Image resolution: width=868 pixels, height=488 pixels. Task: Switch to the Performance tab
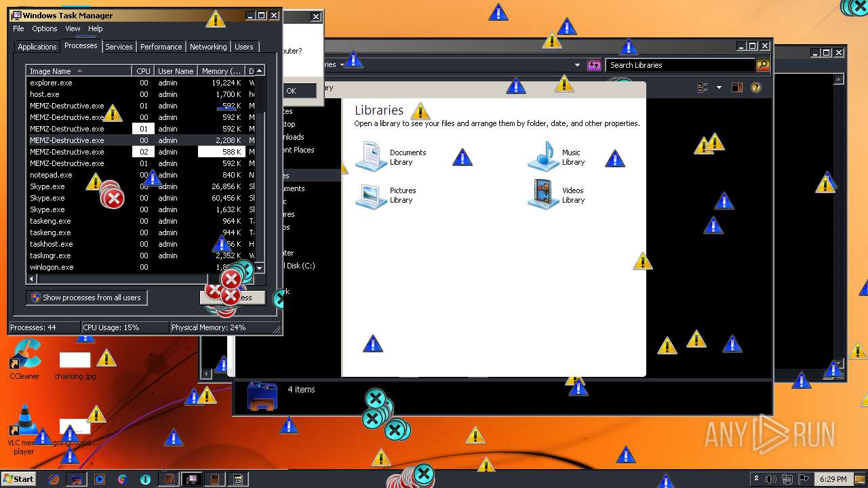point(161,47)
